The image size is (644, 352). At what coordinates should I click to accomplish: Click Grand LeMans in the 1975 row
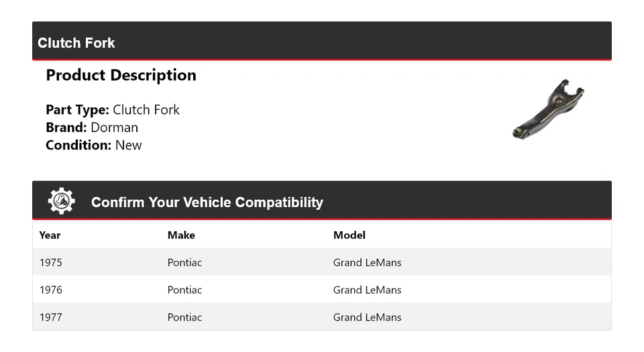click(x=367, y=262)
